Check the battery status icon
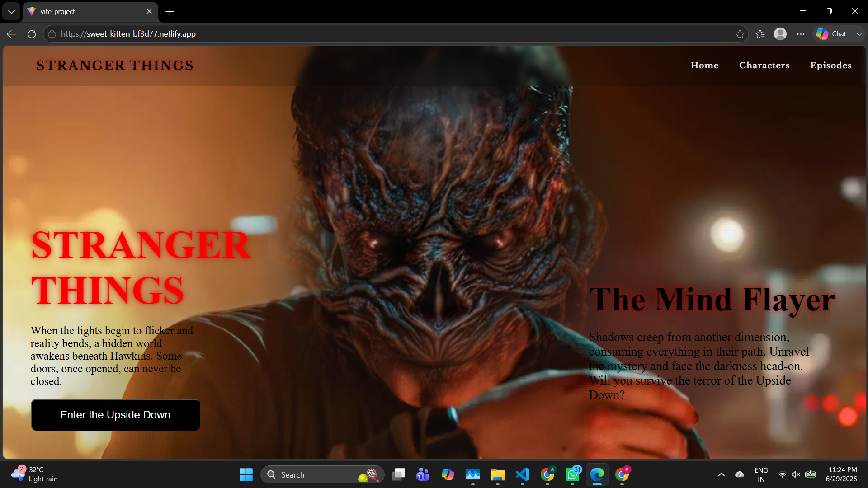Image resolution: width=868 pixels, height=488 pixels. pyautogui.click(x=811, y=474)
